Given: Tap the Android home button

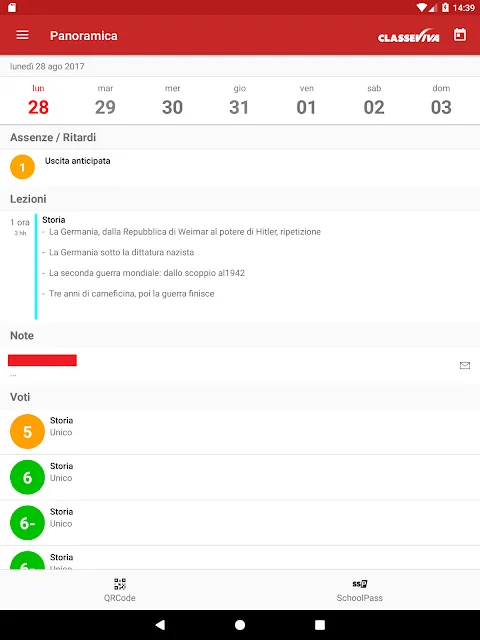Looking at the screenshot, I should pos(240,625).
